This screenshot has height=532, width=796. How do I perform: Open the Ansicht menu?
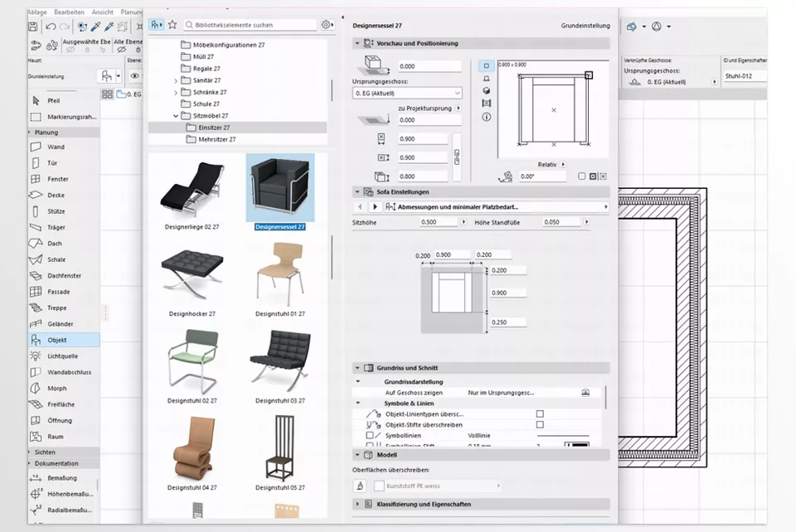(x=103, y=12)
